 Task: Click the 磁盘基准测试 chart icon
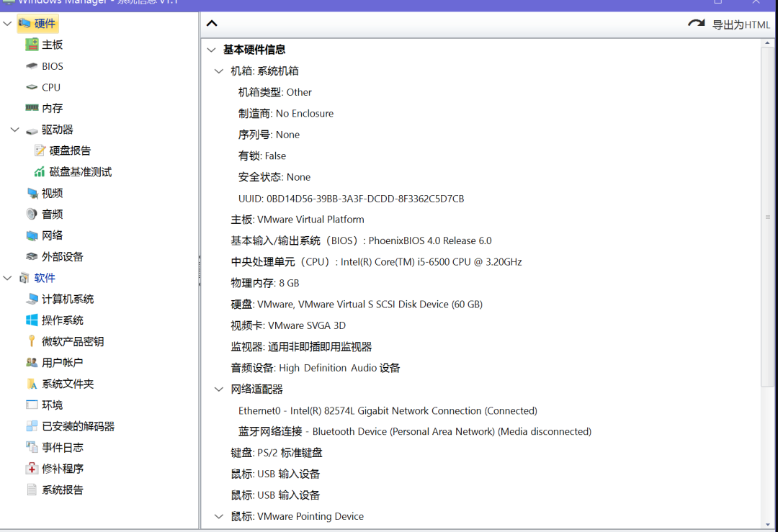click(x=40, y=172)
